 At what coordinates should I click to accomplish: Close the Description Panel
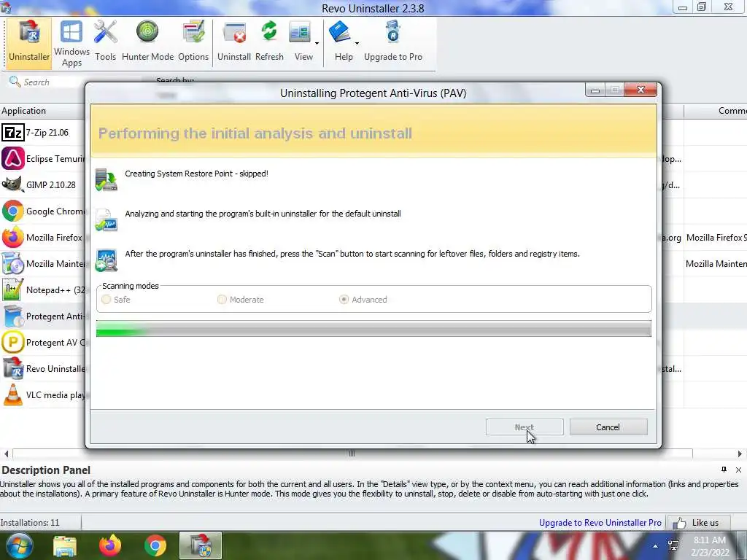[738, 470]
